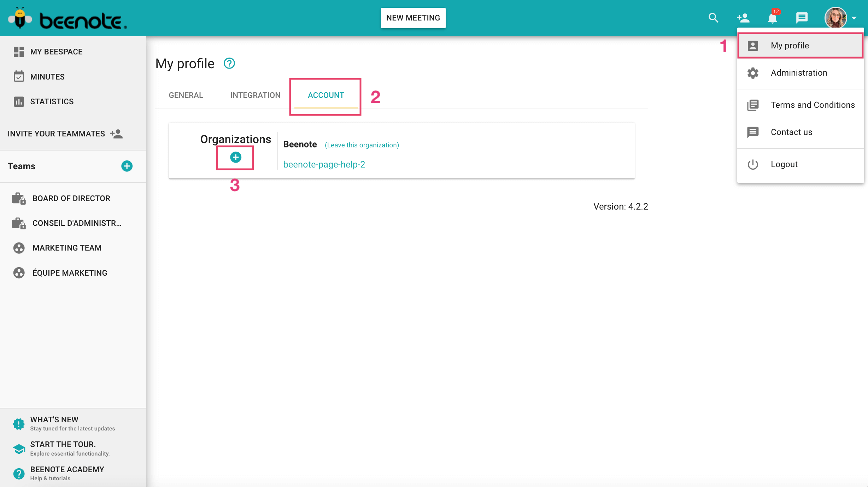Click the Contact us message icon
The height and width of the screenshot is (487, 868).
point(753,132)
